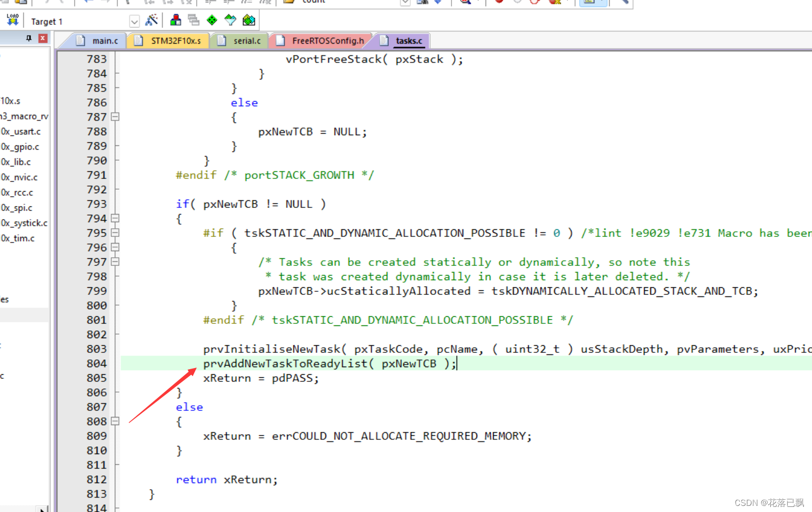812x512 pixels.
Task: Click line number 804 in the gutter
Action: coord(97,364)
